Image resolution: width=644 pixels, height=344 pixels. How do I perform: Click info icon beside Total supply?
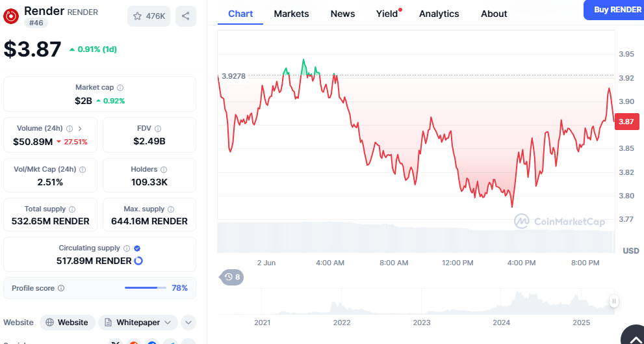point(72,209)
